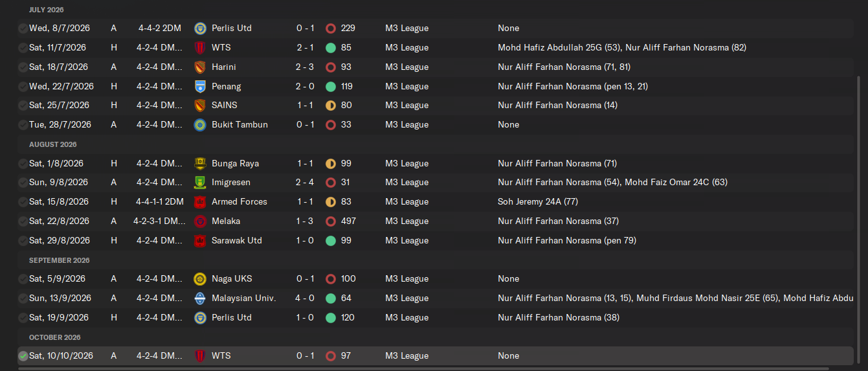Click the Penang club badge

coord(200,86)
